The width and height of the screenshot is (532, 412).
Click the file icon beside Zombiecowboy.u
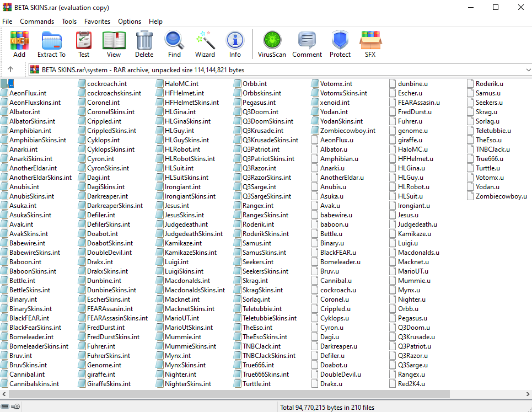click(470, 196)
